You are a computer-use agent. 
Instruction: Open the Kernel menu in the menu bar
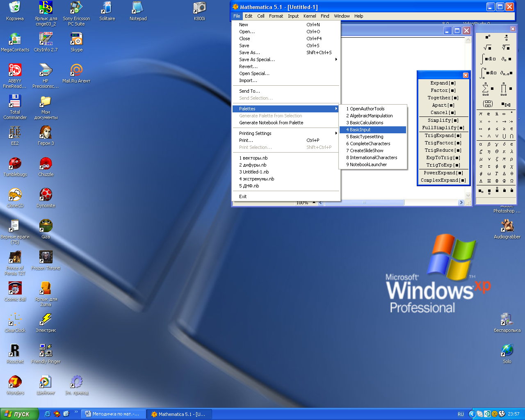tap(310, 16)
